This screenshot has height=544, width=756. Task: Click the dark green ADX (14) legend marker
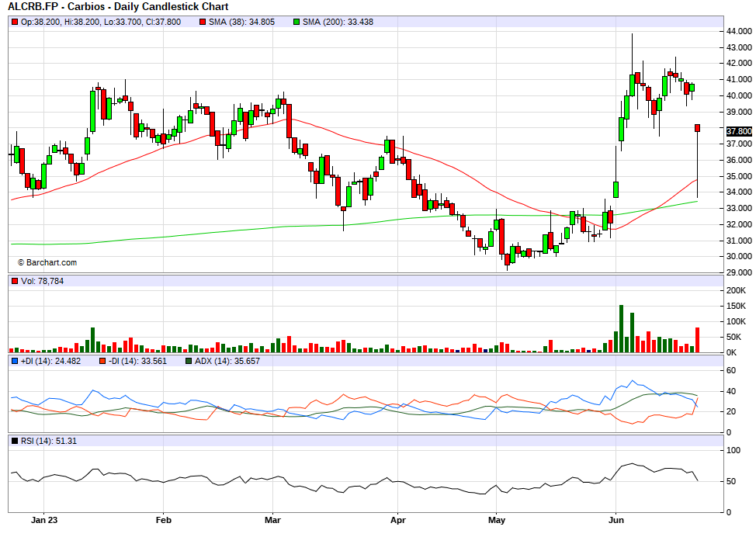[189, 361]
